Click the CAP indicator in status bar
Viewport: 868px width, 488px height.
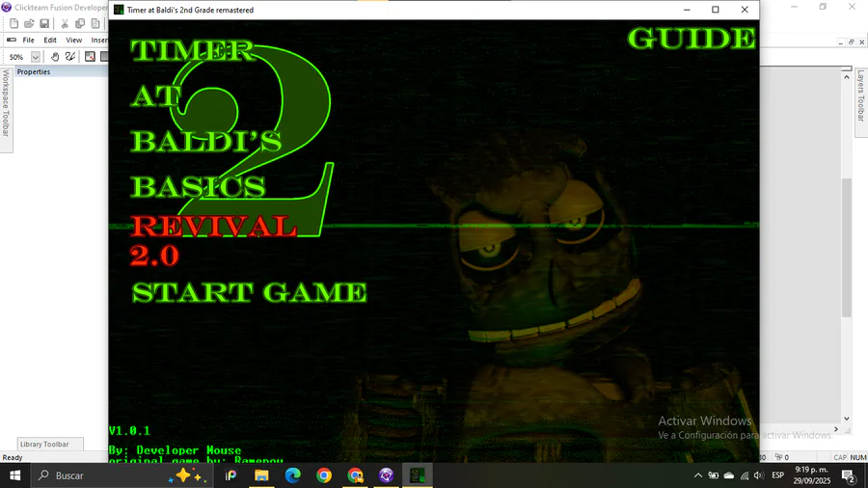point(840,457)
